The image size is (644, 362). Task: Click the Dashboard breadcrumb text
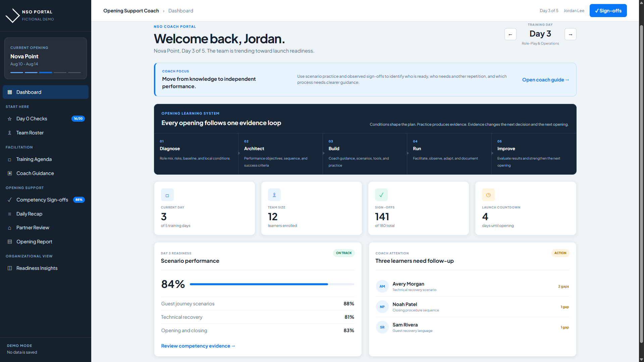pos(181,11)
